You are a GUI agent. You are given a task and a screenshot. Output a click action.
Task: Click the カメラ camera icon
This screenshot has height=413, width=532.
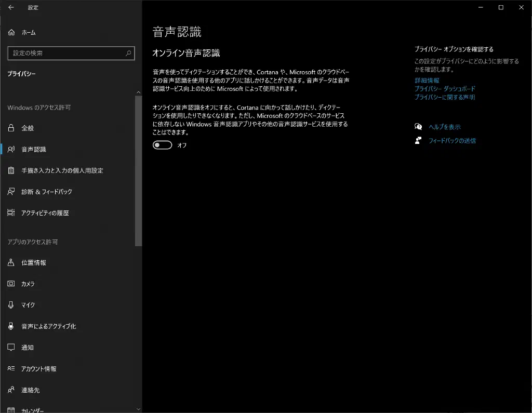click(x=11, y=284)
